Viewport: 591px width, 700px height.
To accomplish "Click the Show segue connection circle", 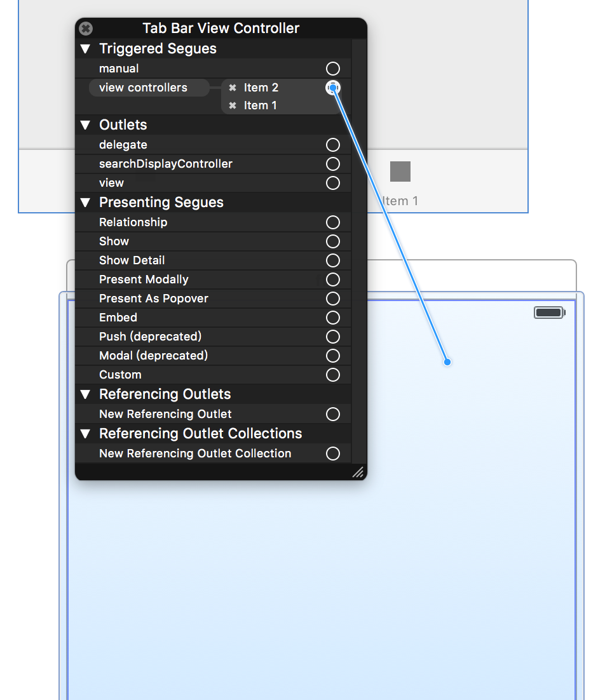I will (x=332, y=241).
